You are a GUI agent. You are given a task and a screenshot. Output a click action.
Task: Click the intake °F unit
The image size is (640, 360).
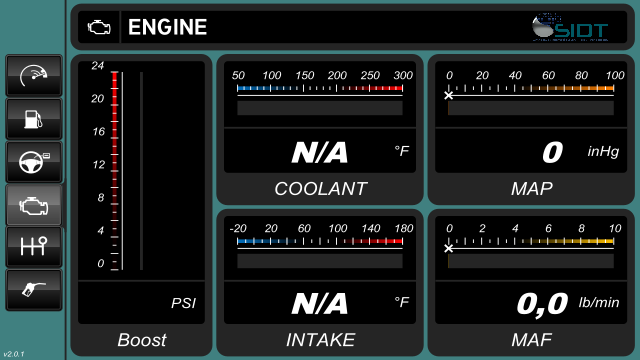[x=402, y=302]
